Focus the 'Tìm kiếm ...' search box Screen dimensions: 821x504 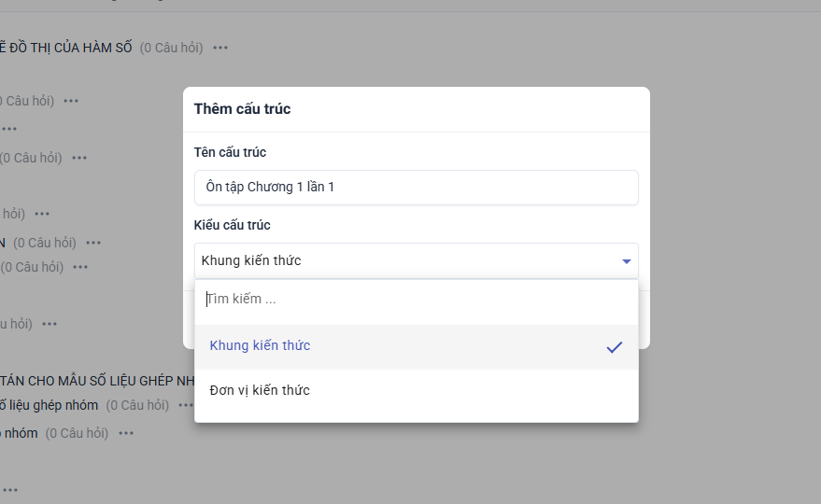416,300
